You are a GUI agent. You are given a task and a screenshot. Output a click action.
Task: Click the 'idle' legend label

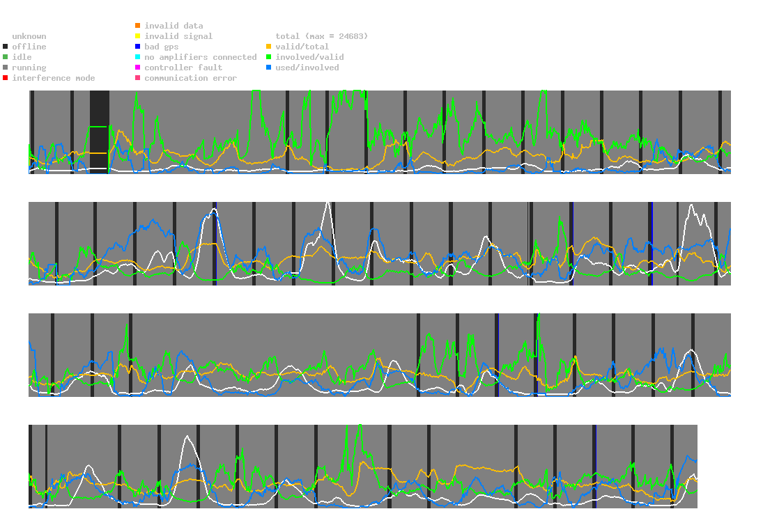pyautogui.click(x=22, y=57)
